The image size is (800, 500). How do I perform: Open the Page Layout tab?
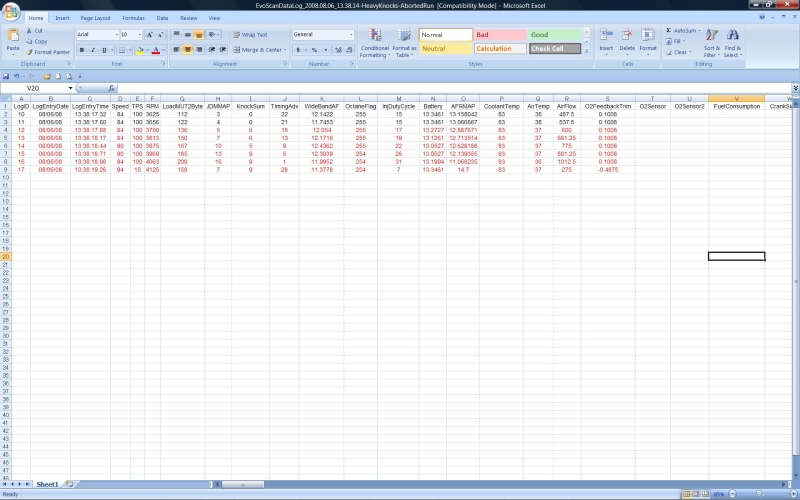(x=95, y=18)
